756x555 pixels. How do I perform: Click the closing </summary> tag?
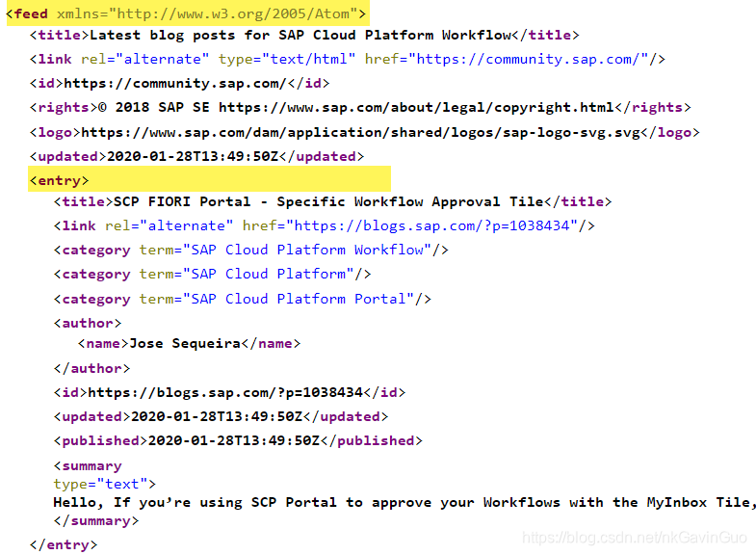(96, 520)
